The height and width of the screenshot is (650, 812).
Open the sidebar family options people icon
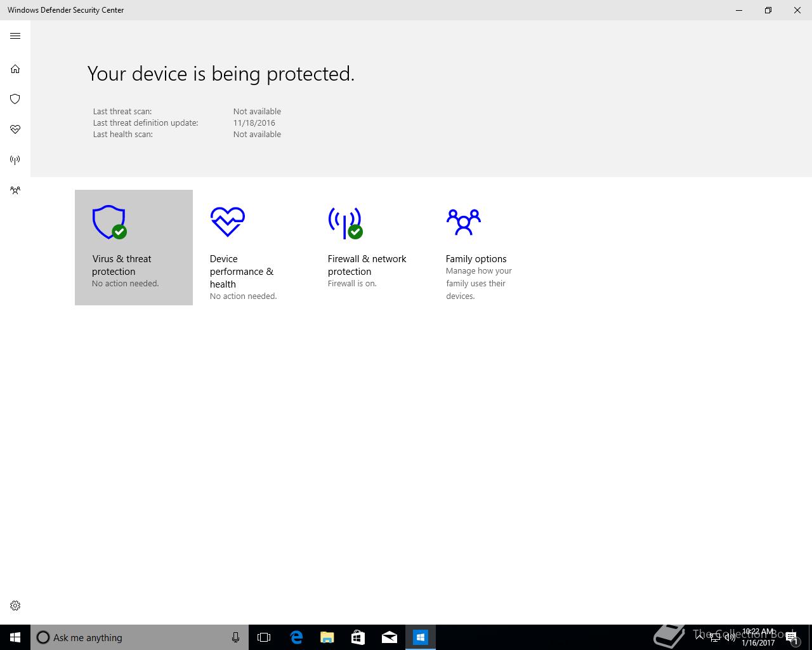[x=15, y=190]
